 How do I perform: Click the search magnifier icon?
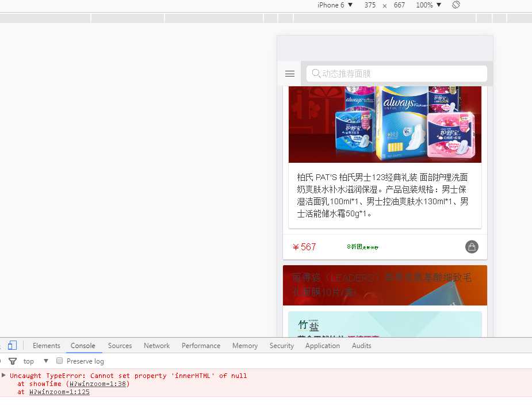tap(316, 73)
